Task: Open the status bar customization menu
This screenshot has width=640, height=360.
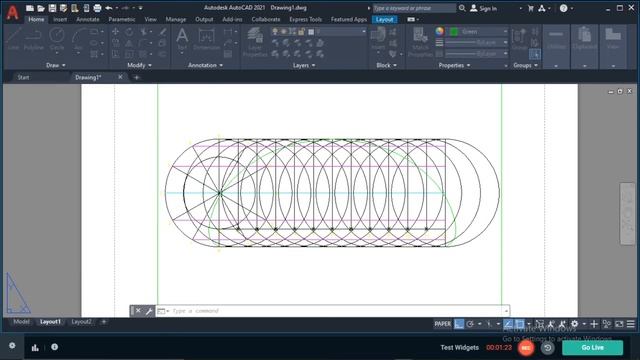Action: point(631,324)
